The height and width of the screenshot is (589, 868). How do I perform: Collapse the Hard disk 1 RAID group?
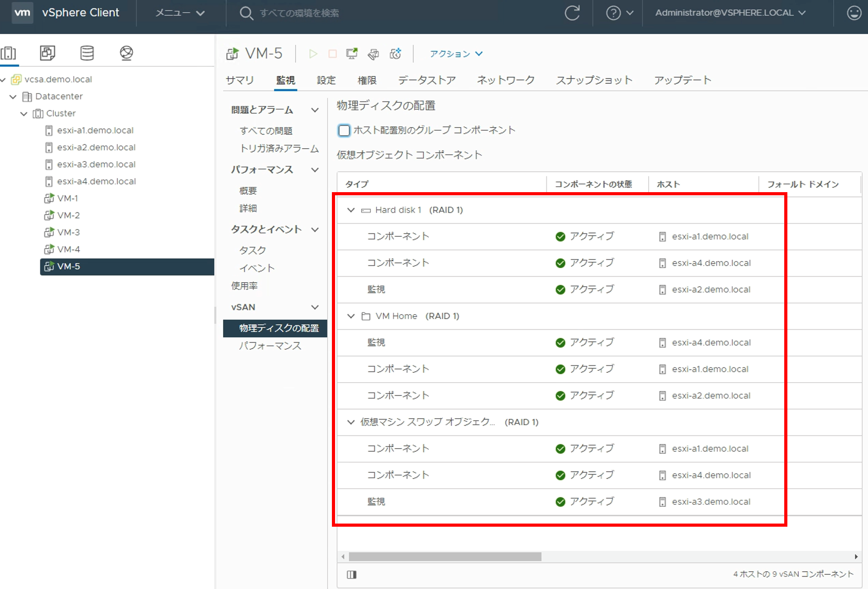351,210
